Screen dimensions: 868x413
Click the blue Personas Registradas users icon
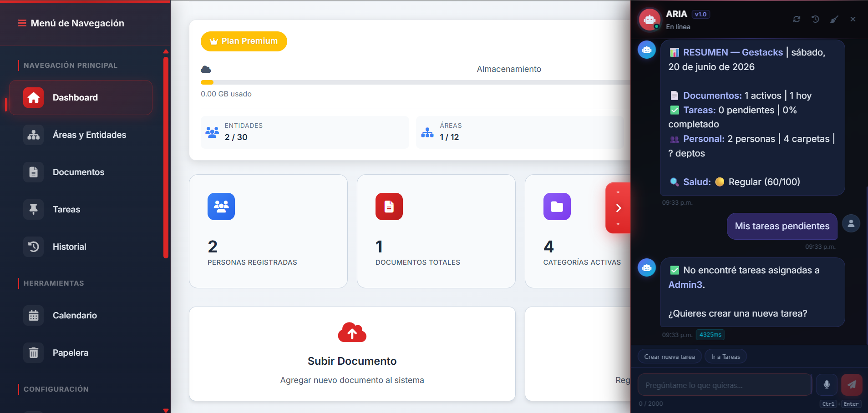coord(221,206)
